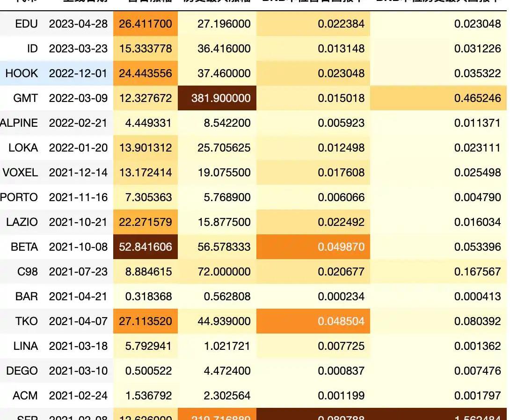Select the value 4.472400
Screen dimensions: 510x420
click(x=227, y=370)
